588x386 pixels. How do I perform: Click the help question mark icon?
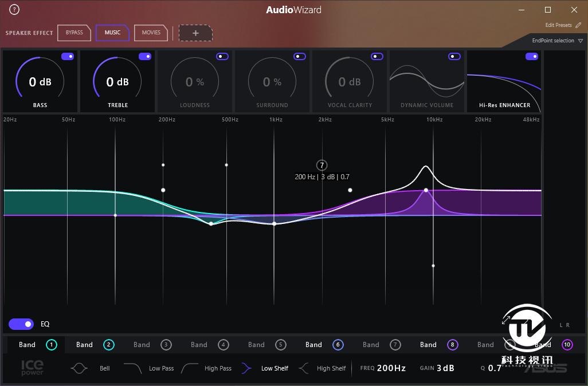point(14,10)
